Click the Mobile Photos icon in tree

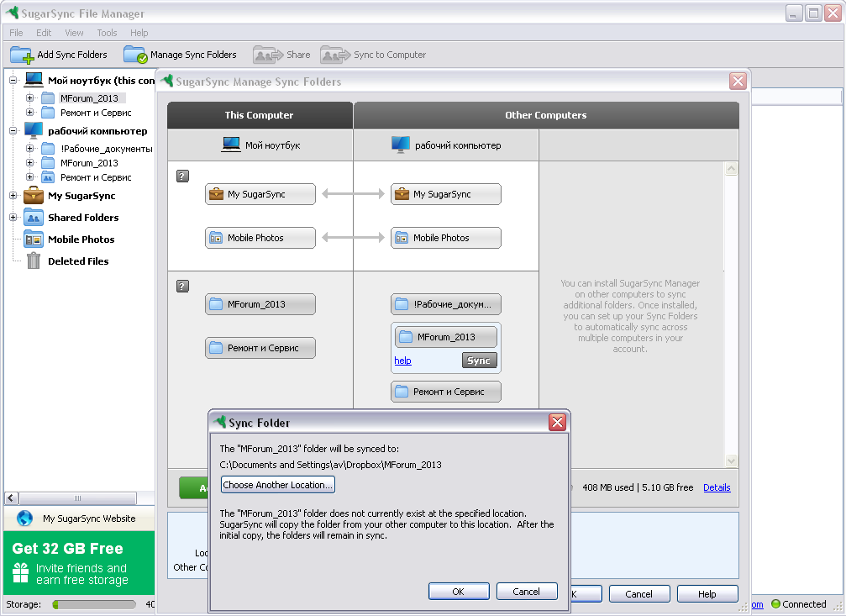[x=34, y=240]
